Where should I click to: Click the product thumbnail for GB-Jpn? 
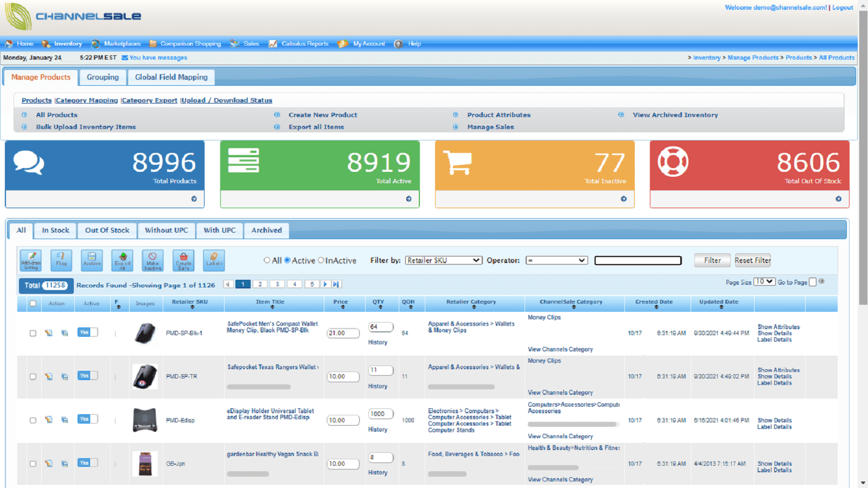[x=145, y=464]
